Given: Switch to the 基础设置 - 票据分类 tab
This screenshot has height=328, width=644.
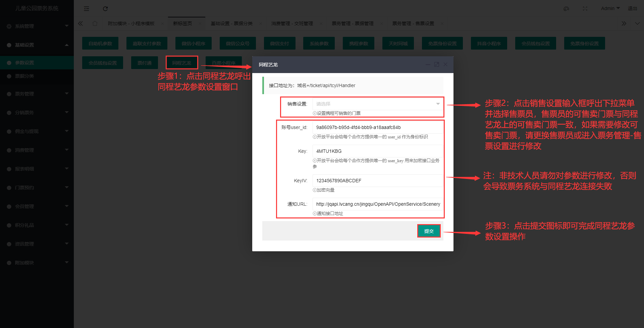Looking at the screenshot, I should [231, 23].
